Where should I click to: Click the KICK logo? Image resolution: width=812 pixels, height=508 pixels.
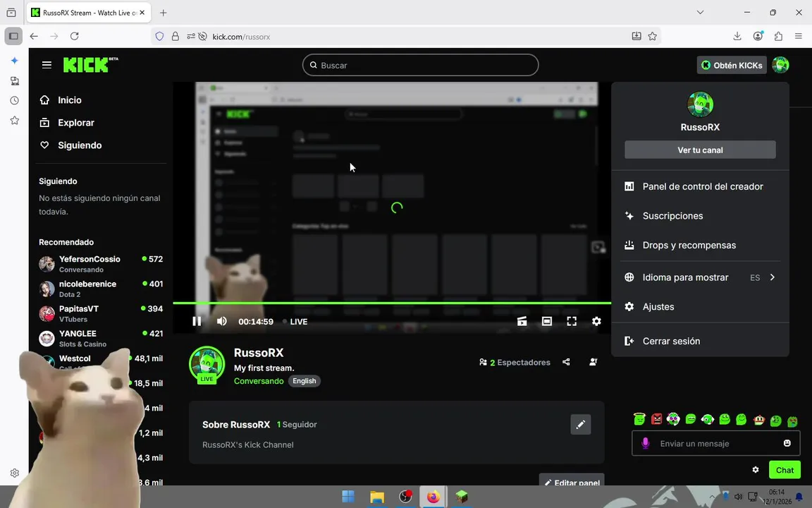(91, 65)
